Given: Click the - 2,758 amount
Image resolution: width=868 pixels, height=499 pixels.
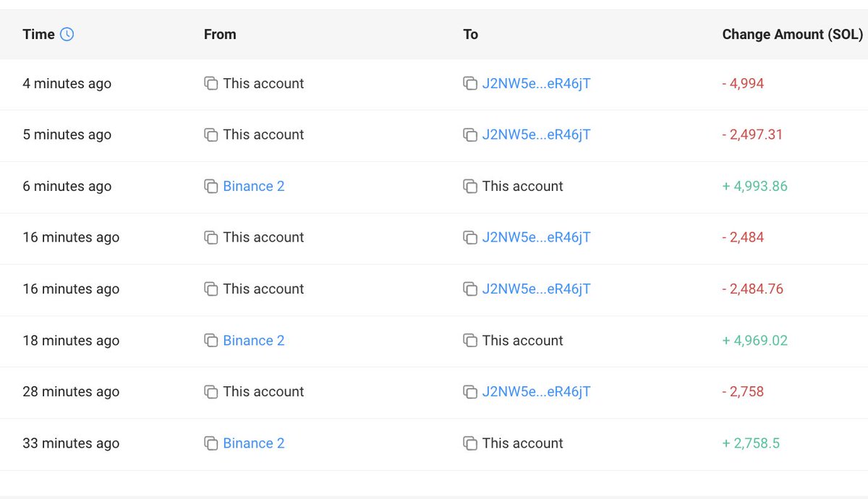Looking at the screenshot, I should pos(743,392).
